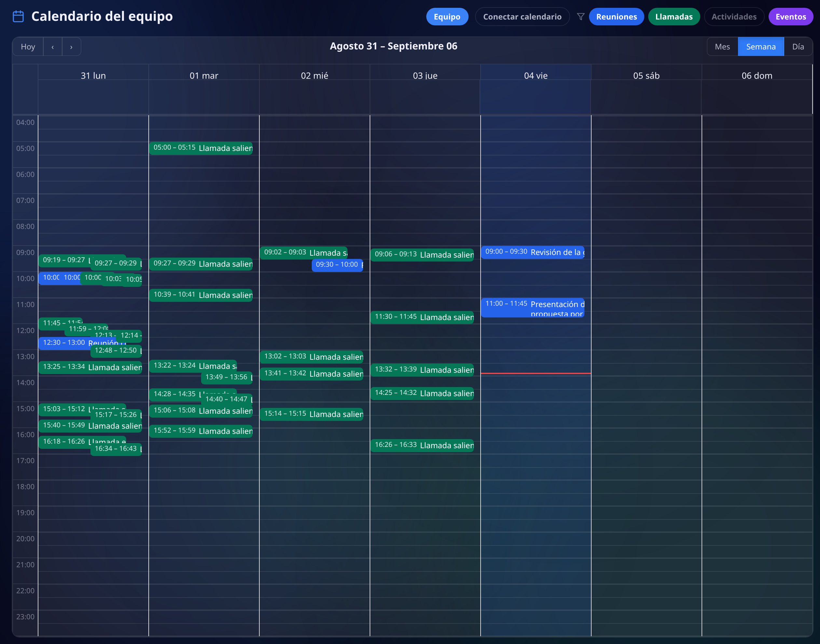The height and width of the screenshot is (644, 820).
Task: Open the 15:52 – 15:59 call on Tuesday
Action: coord(201,431)
